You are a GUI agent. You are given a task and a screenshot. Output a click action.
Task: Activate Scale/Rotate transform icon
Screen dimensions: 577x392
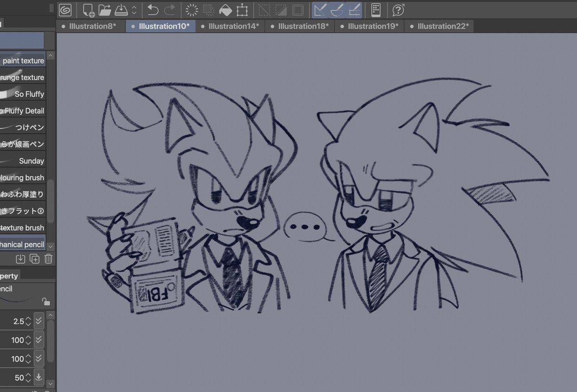point(242,10)
